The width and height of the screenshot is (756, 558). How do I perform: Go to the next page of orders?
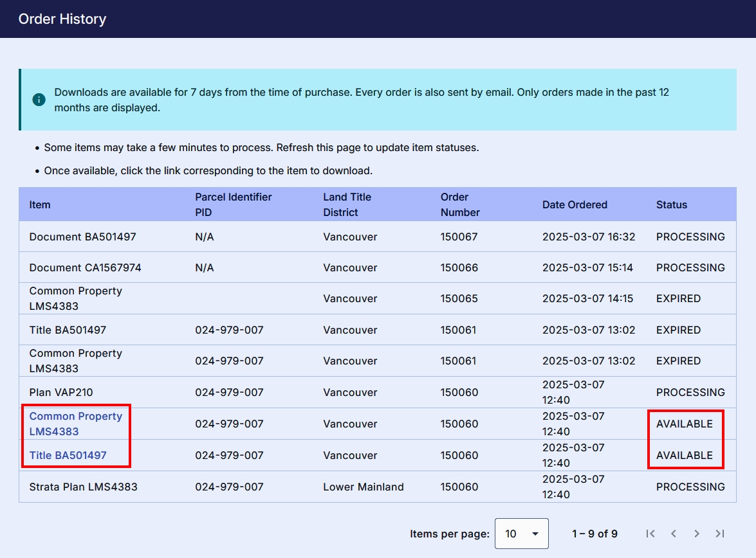pyautogui.click(x=697, y=534)
